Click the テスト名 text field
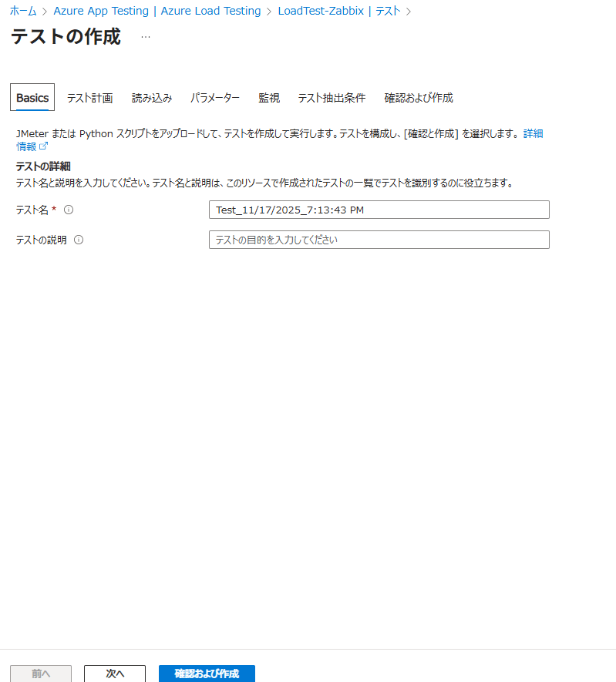Image resolution: width=616 pixels, height=682 pixels. (x=379, y=210)
